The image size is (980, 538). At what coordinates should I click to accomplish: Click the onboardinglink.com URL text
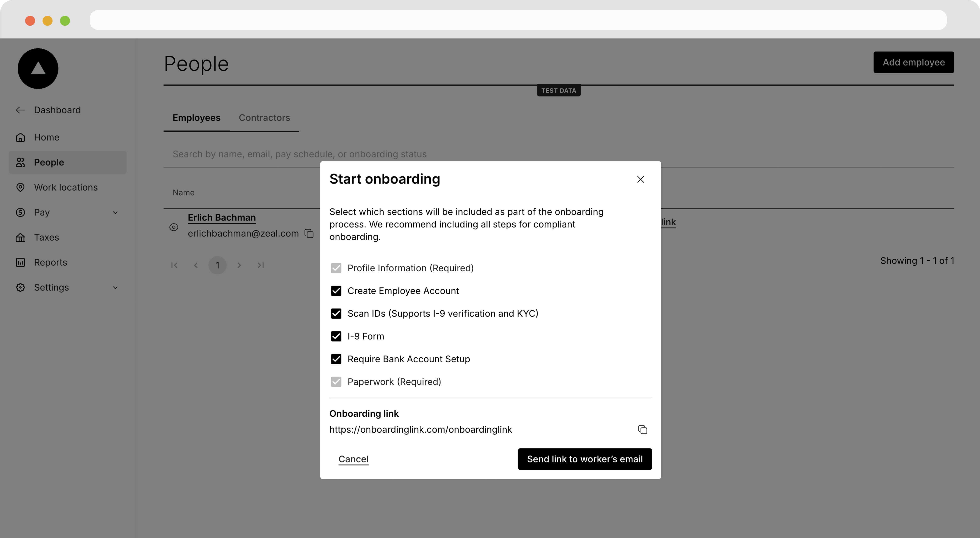tap(420, 430)
